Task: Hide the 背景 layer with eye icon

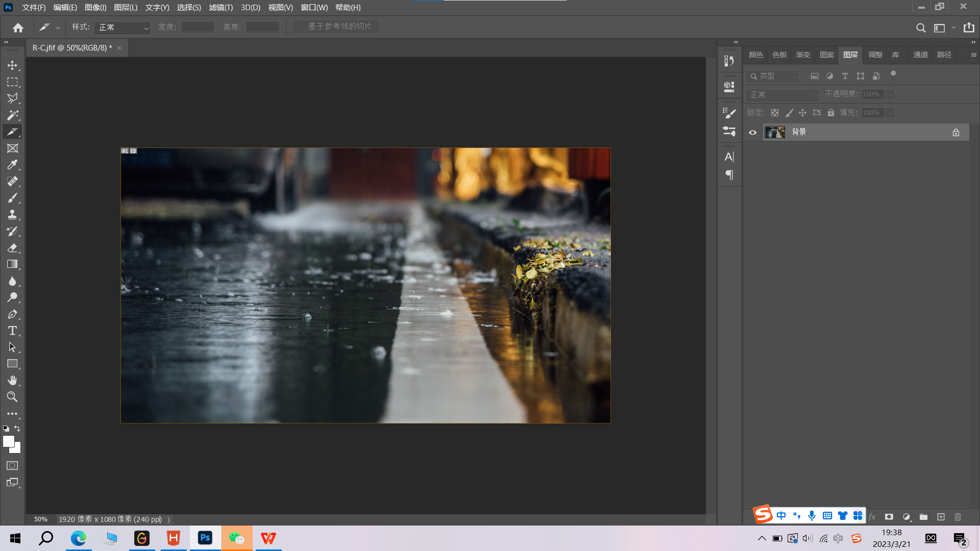Action: tap(752, 132)
